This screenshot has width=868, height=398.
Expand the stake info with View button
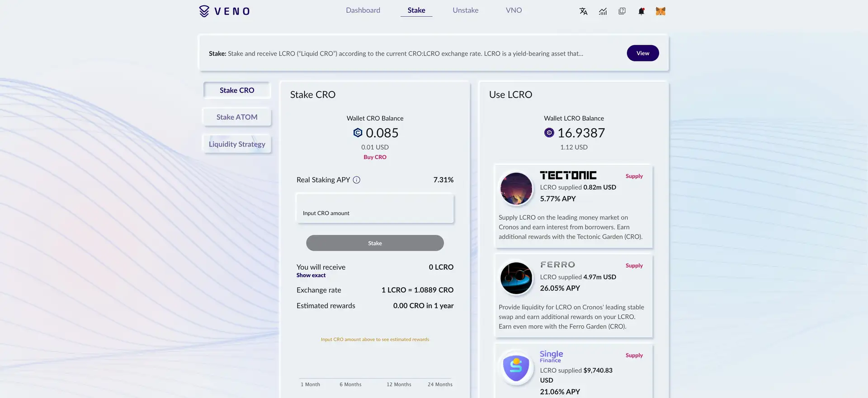point(642,53)
